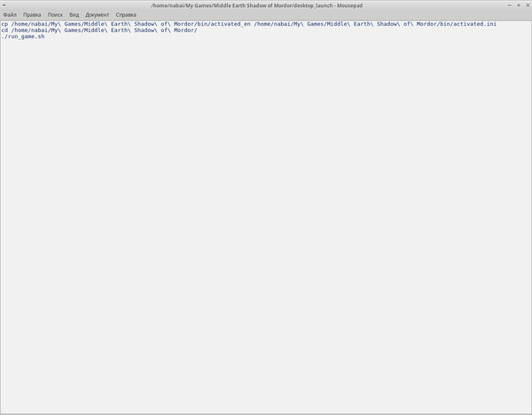Place cursor on the cd command word
The height and width of the screenshot is (415, 532).
tap(4, 30)
